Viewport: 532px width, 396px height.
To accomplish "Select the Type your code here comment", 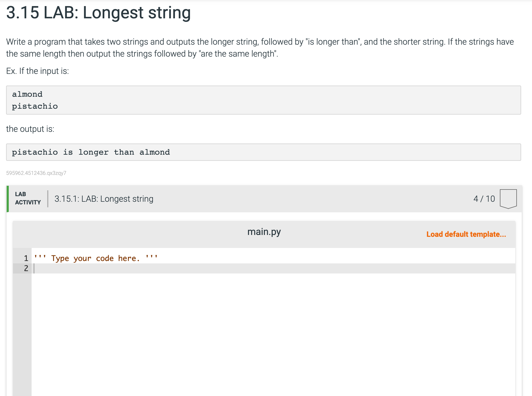I will pos(96,258).
